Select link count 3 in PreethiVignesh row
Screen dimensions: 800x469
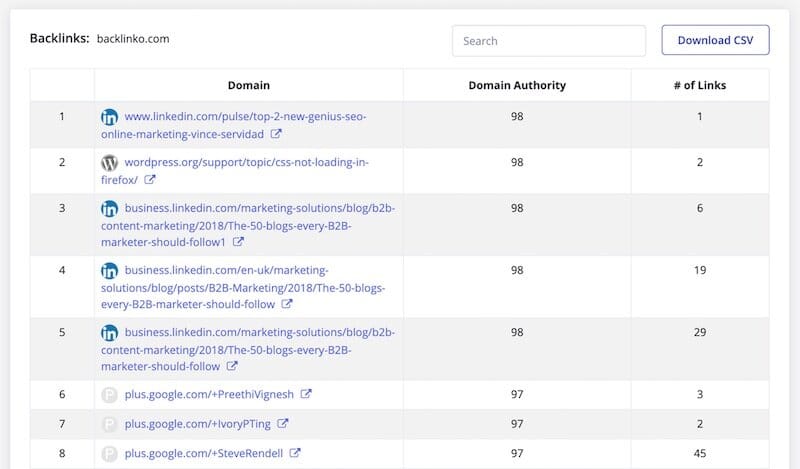coord(700,394)
